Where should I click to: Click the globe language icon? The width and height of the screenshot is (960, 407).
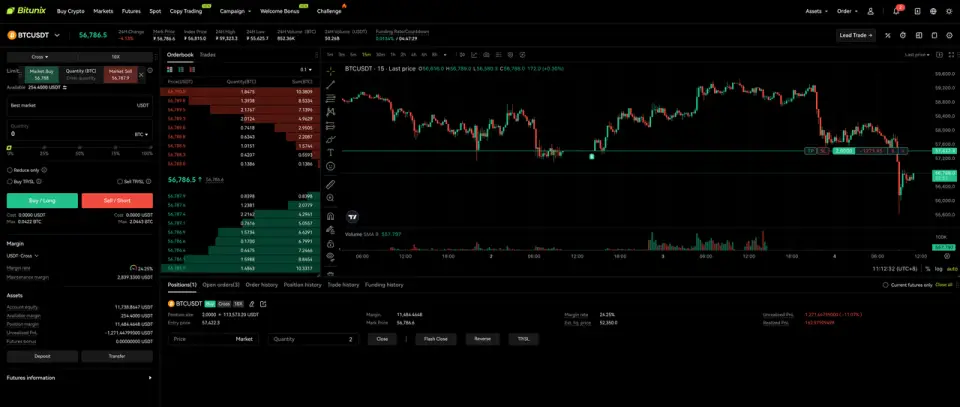pyautogui.click(x=934, y=10)
